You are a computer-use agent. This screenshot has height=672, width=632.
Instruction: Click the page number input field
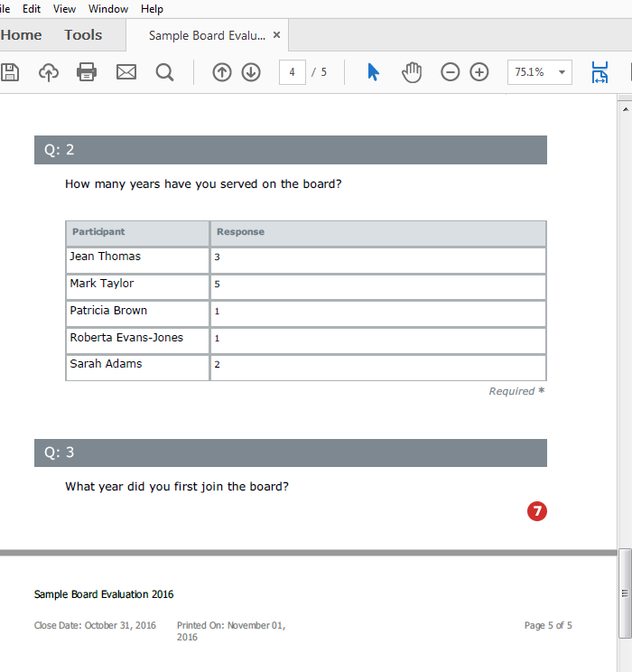[293, 72]
